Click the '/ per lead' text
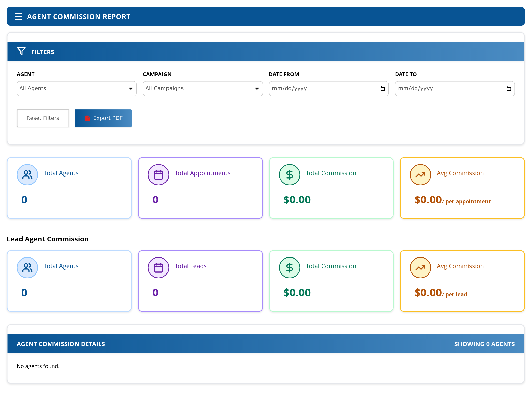Image resolution: width=532 pixels, height=403 pixels. [x=454, y=295]
